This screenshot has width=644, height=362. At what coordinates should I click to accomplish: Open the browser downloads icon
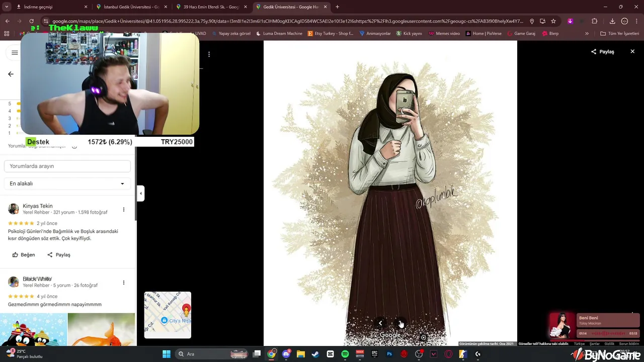612,21
